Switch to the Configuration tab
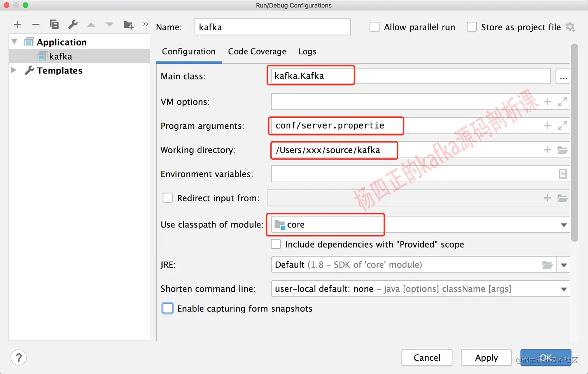This screenshot has height=374, width=588. 189,52
